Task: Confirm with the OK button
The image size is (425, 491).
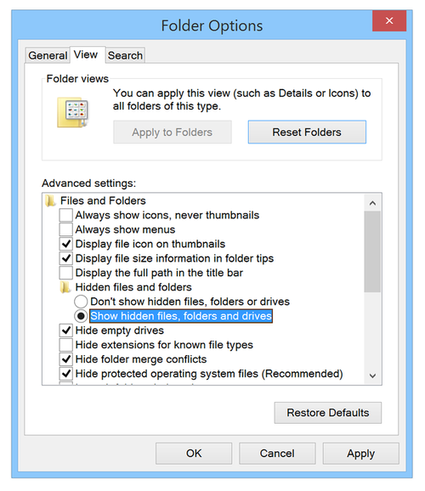Action: (194, 453)
